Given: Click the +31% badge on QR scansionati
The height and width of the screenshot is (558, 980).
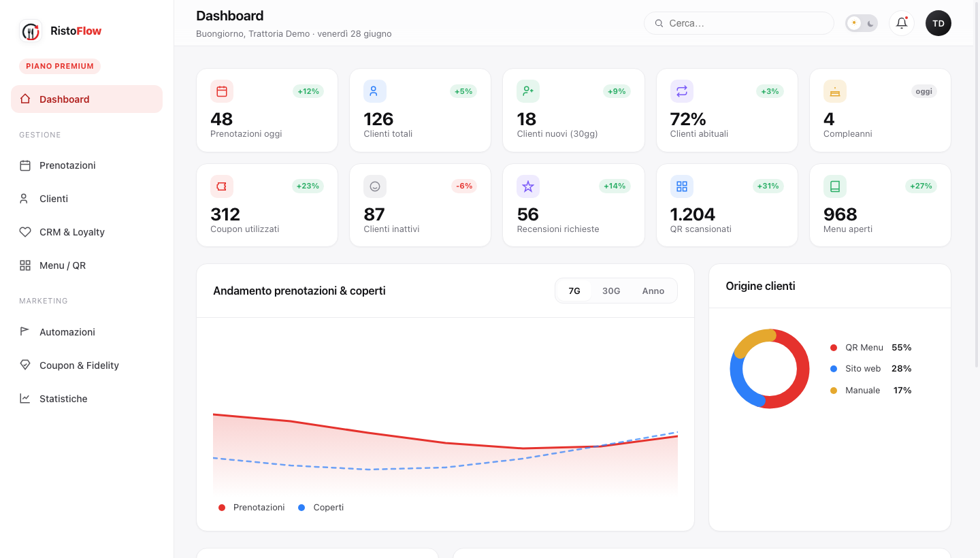Looking at the screenshot, I should click(x=768, y=186).
